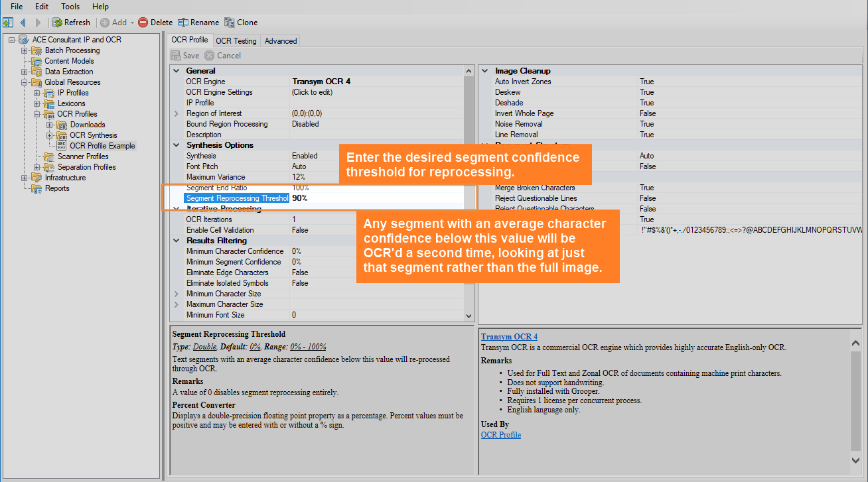The height and width of the screenshot is (482, 868).
Task: Select the OCR Synthesis folder icon
Action: click(62, 135)
